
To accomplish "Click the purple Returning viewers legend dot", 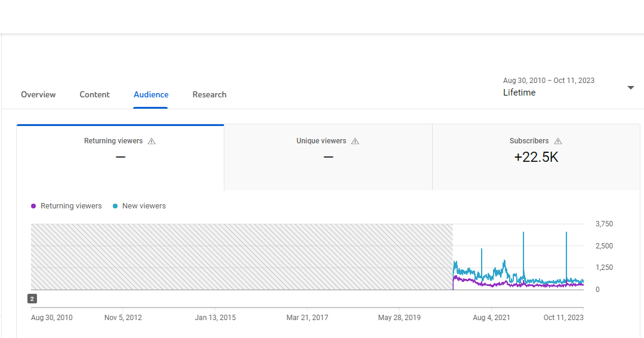I will (33, 206).
